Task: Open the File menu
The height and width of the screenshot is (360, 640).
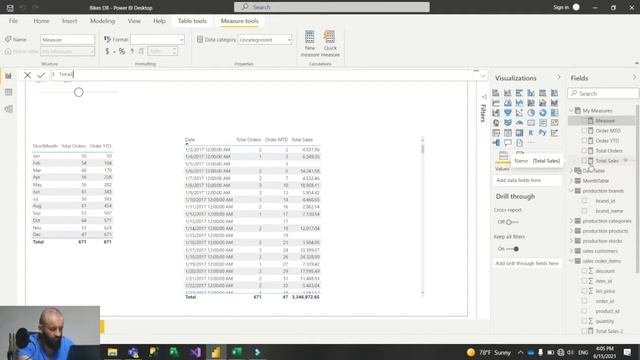Action: [13, 21]
